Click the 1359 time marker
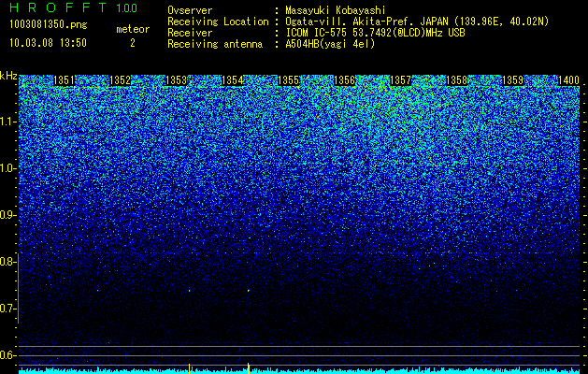Viewport: 588px width, 374px height. tap(512, 80)
